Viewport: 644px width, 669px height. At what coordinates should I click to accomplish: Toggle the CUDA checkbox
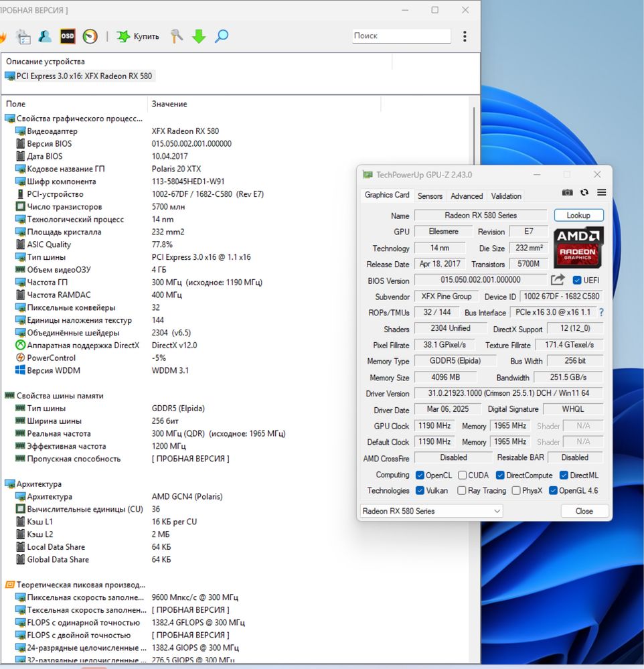click(x=463, y=475)
